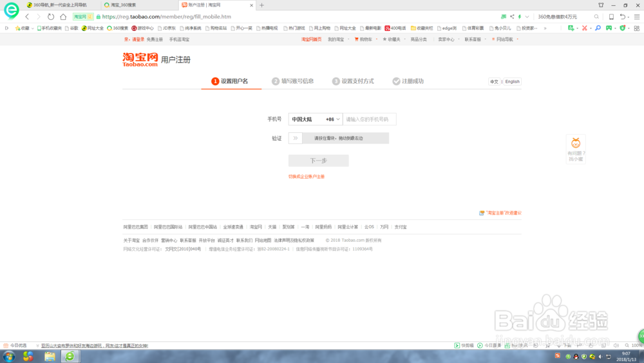The height and width of the screenshot is (363, 644).
Task: Click the search magnifier in search box
Action: tap(596, 17)
